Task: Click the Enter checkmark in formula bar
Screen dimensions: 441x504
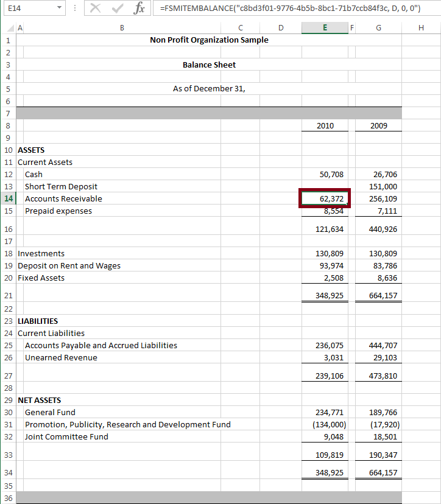Action: pos(117,8)
